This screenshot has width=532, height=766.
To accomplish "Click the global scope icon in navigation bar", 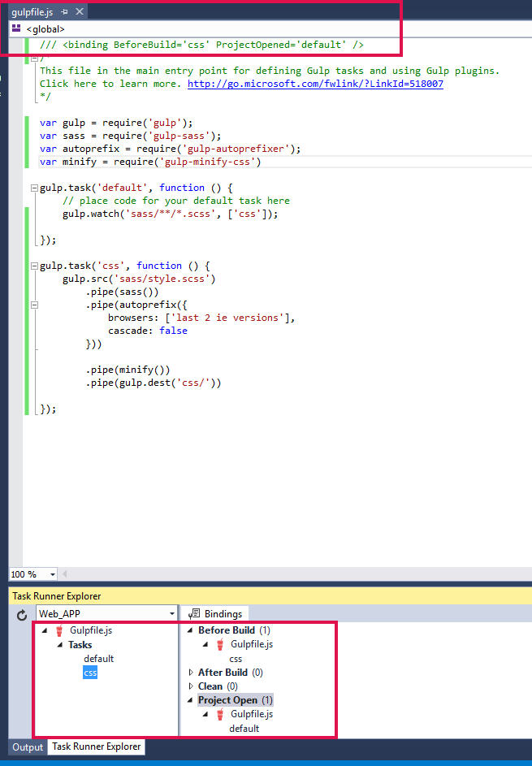I will click(16, 29).
